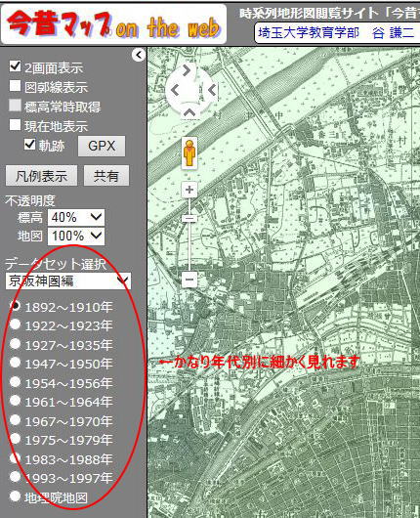Open the 標高 opacity 40% dropdown
This screenshot has width=420, height=518.
coord(76,217)
